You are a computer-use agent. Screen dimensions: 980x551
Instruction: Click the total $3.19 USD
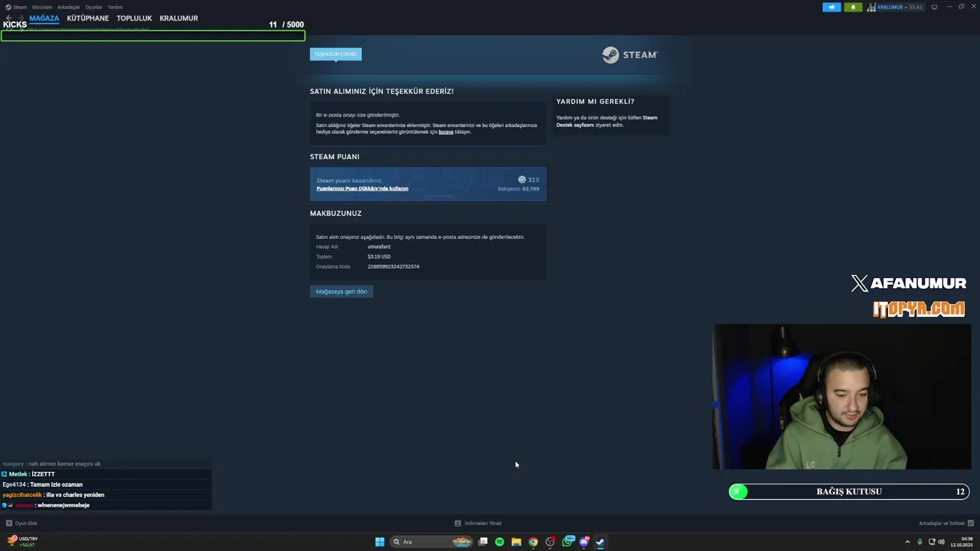click(x=379, y=256)
